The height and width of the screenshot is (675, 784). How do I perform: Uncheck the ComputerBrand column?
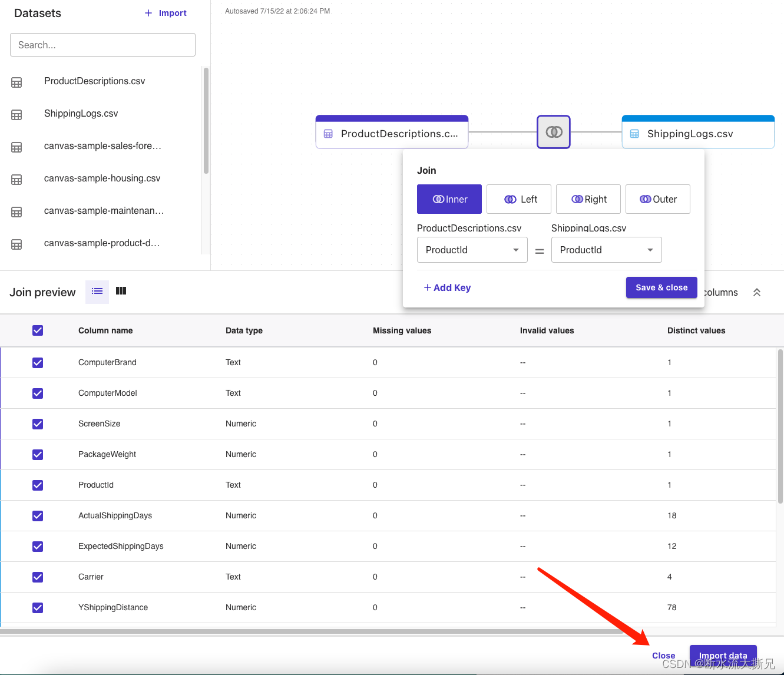(38, 363)
